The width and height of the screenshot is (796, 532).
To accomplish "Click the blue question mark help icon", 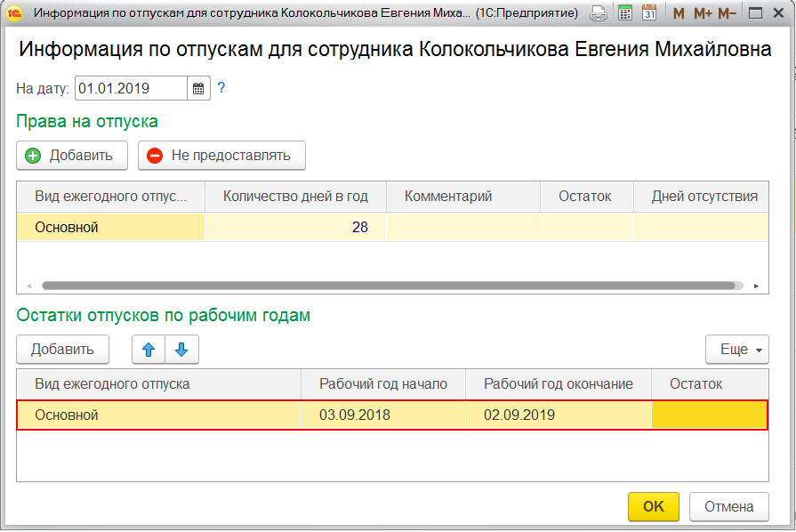I will (x=221, y=88).
